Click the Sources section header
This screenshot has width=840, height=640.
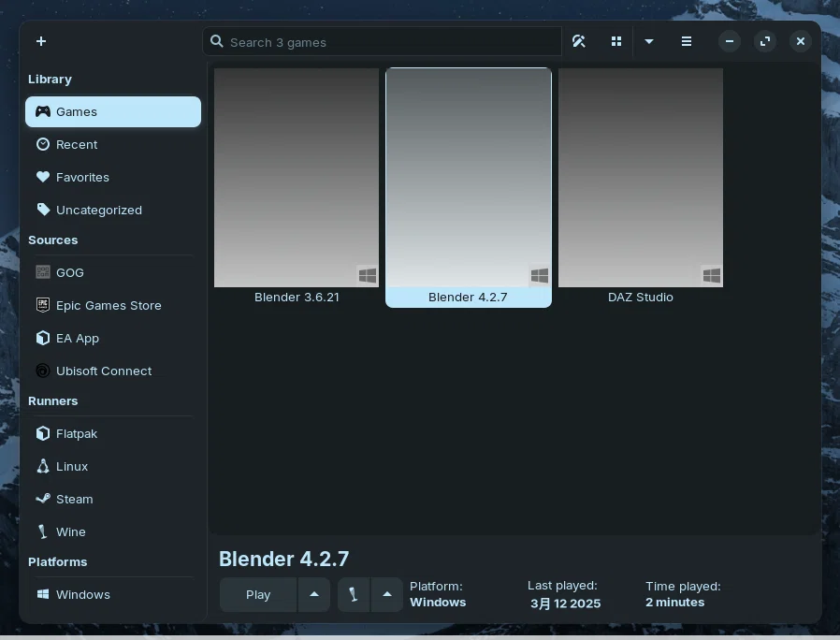pyautogui.click(x=53, y=240)
